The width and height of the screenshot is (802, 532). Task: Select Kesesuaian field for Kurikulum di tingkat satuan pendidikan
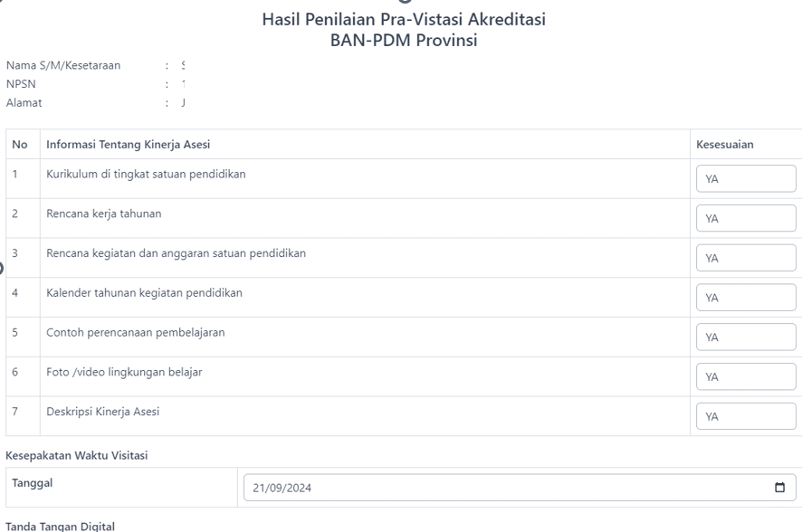(745, 179)
